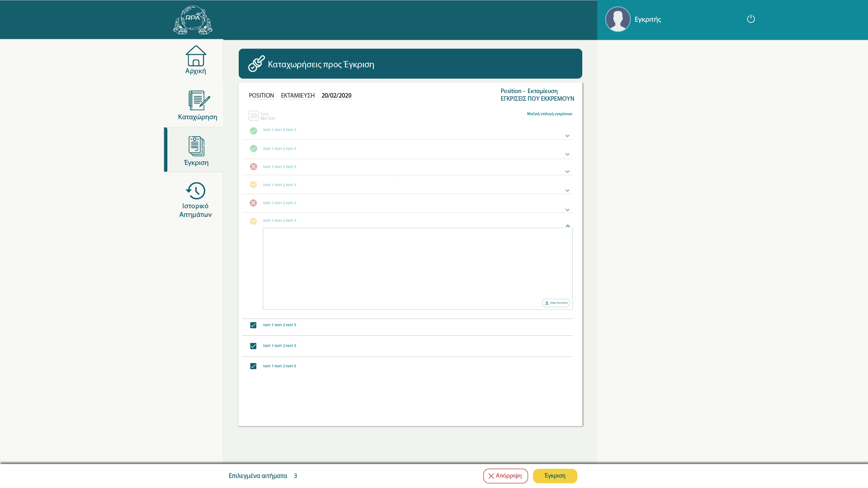Click the user avatar icon
The height and width of the screenshot is (488, 868).
(618, 19)
